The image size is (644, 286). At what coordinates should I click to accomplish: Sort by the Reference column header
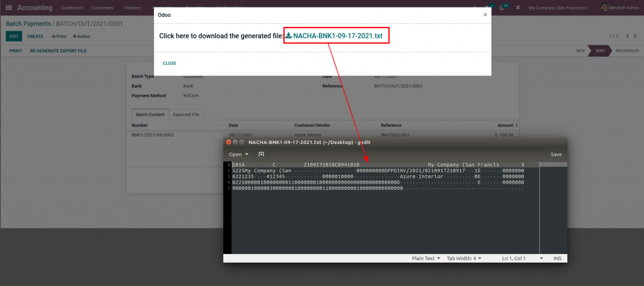(391, 125)
